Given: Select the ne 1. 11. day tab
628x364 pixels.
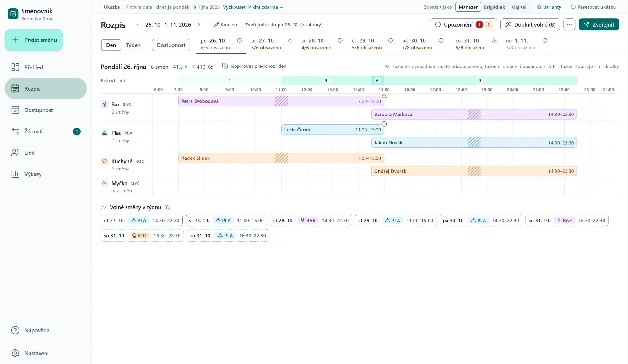Looking at the screenshot, I should click(527, 44).
